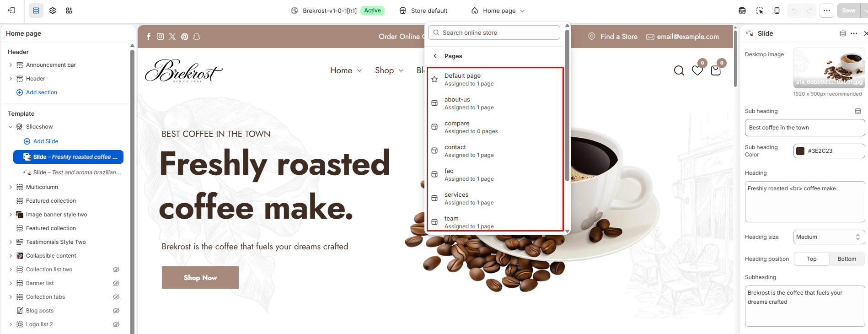Click the Desktop image thumbnail

pos(829,68)
